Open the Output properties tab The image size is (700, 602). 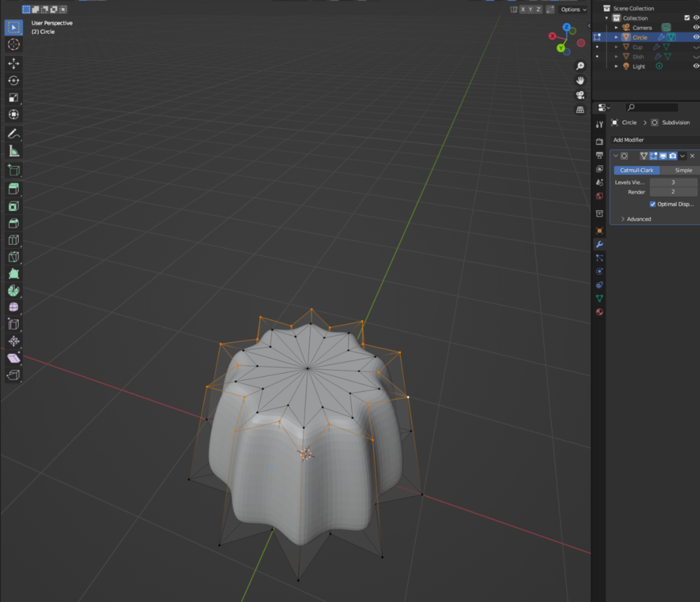[599, 155]
